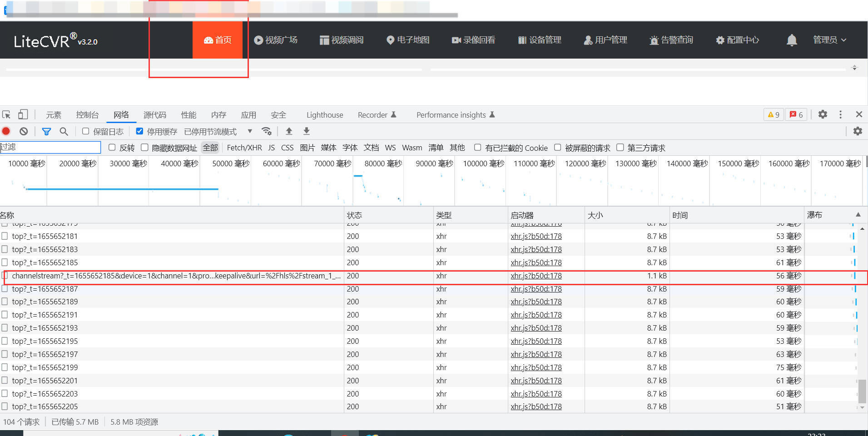This screenshot has height=436, width=868.
Task: Toggle the network filter funnel icon
Action: pos(46,131)
